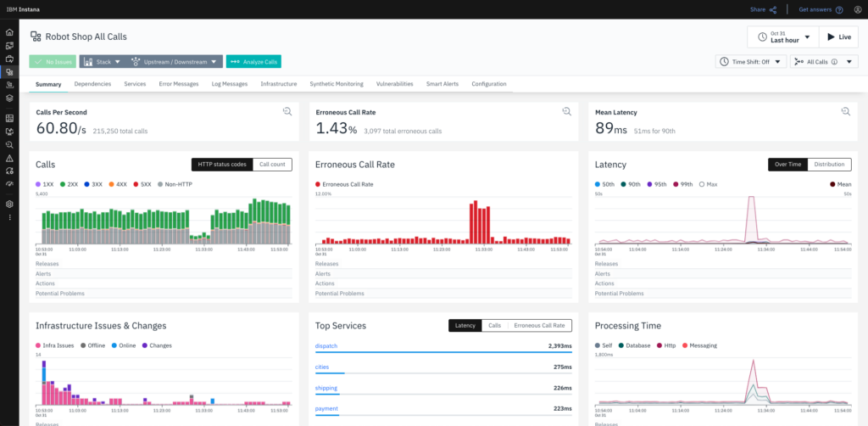Open the Vulnerabilities tab
The height and width of the screenshot is (426, 868).
pos(395,84)
